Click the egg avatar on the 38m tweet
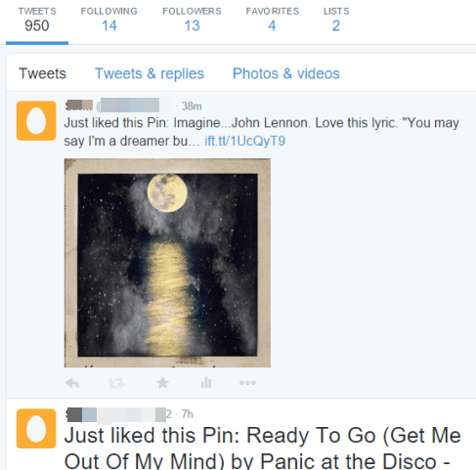The width and height of the screenshot is (476, 470). pyautogui.click(x=36, y=120)
